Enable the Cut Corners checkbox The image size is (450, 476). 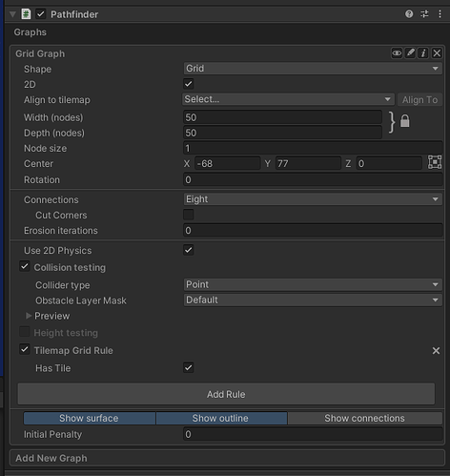(189, 215)
